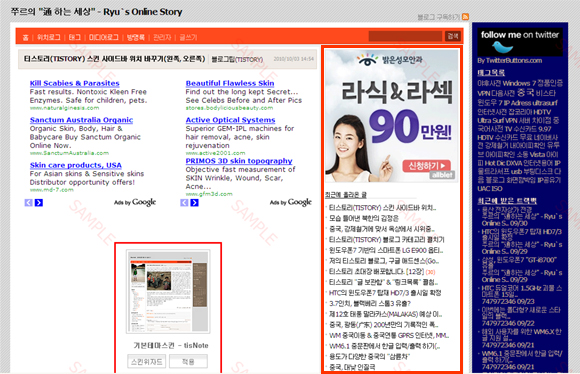Click the www.md-7.com ad URL
The image size is (580, 374).
51,190
